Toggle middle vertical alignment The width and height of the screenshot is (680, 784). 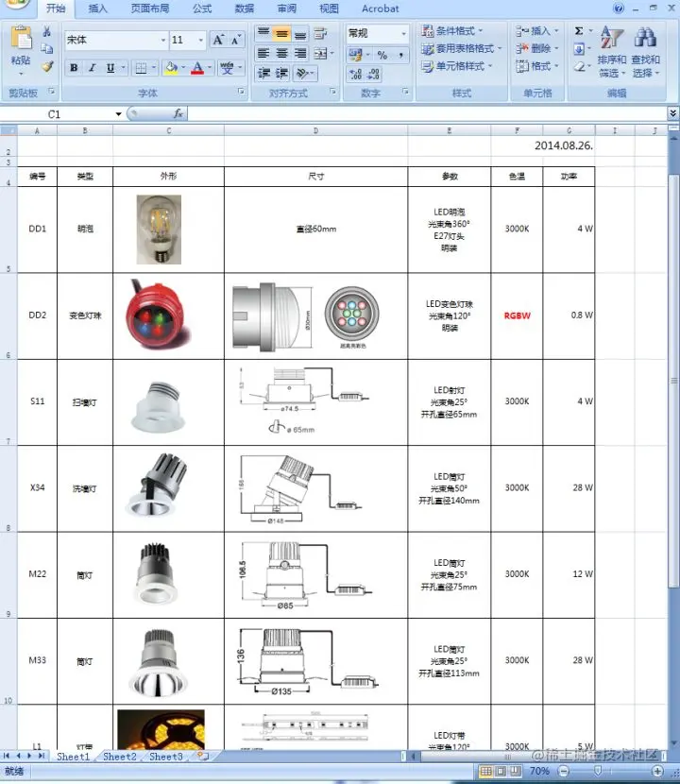(281, 33)
